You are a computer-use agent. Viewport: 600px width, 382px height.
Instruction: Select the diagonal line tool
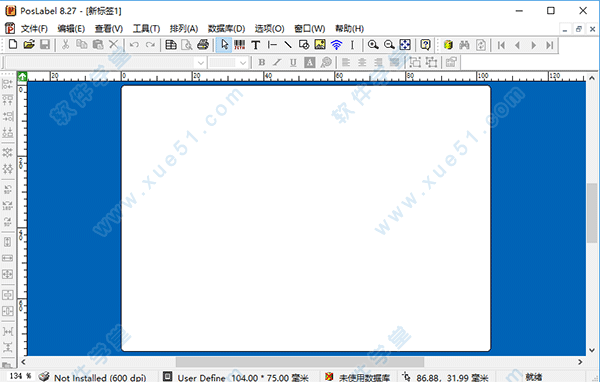[288, 45]
